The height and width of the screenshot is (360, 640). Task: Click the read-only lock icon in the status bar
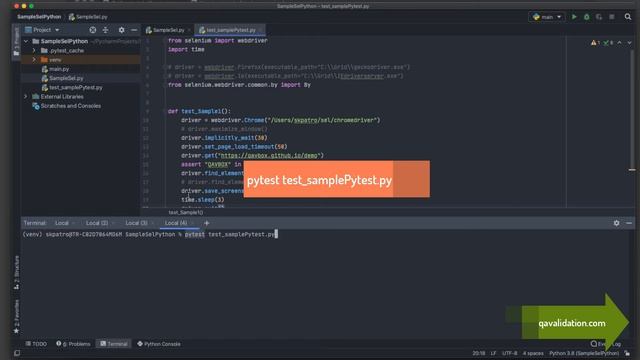pyautogui.click(x=627, y=353)
